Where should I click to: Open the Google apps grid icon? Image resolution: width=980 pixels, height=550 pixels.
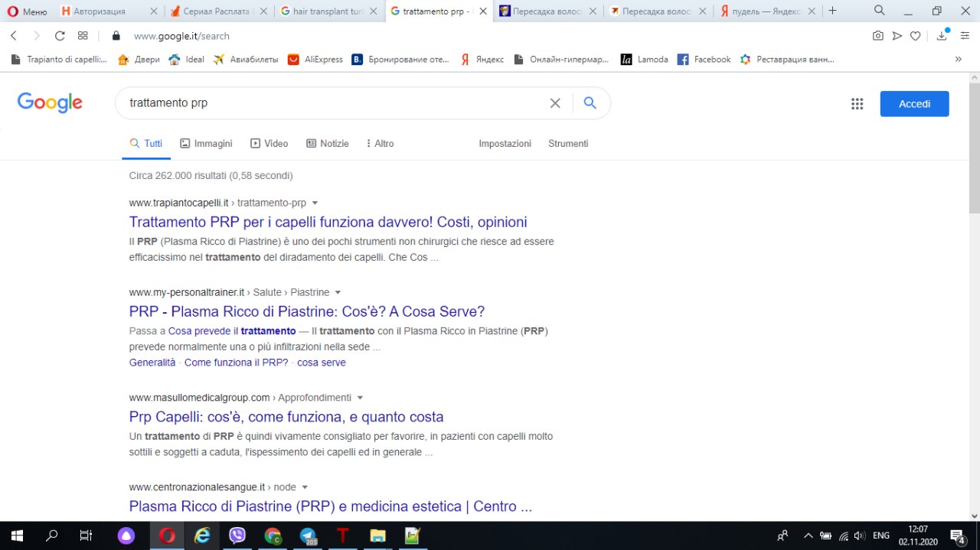(x=857, y=104)
